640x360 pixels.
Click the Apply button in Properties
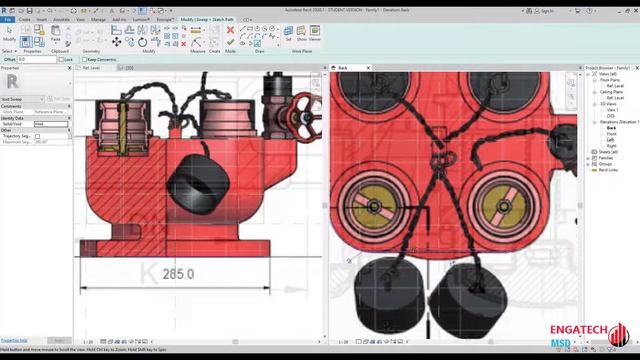(59, 340)
